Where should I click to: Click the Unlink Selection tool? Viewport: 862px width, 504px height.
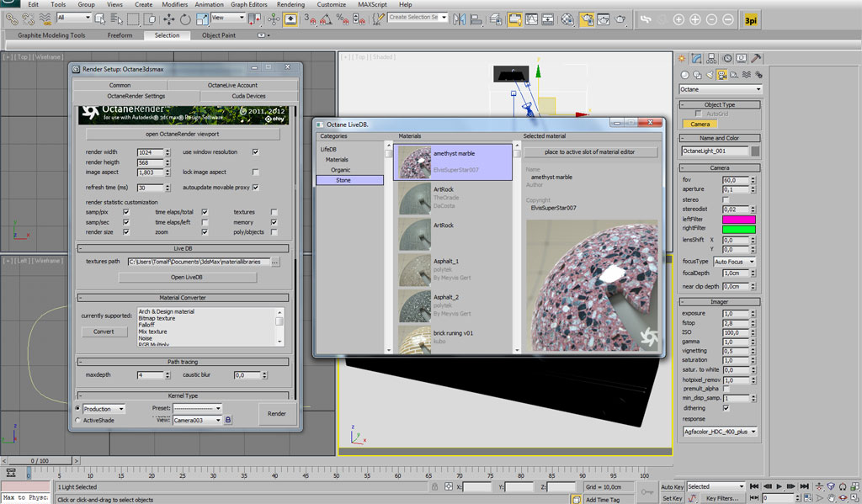pyautogui.click(x=28, y=19)
